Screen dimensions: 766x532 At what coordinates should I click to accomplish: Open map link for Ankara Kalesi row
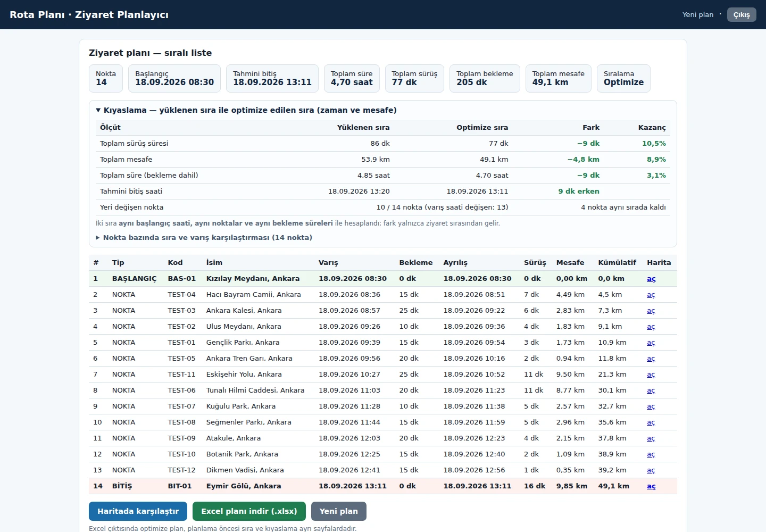pos(651,311)
